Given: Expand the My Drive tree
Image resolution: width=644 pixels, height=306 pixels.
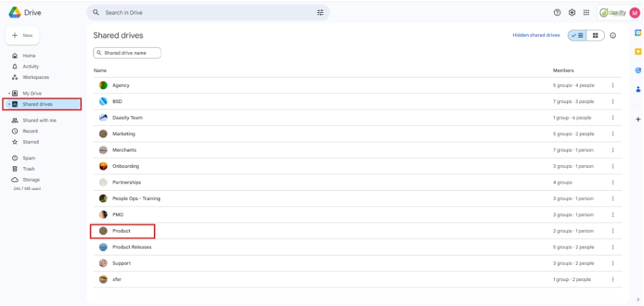Looking at the screenshot, I should (x=9, y=93).
